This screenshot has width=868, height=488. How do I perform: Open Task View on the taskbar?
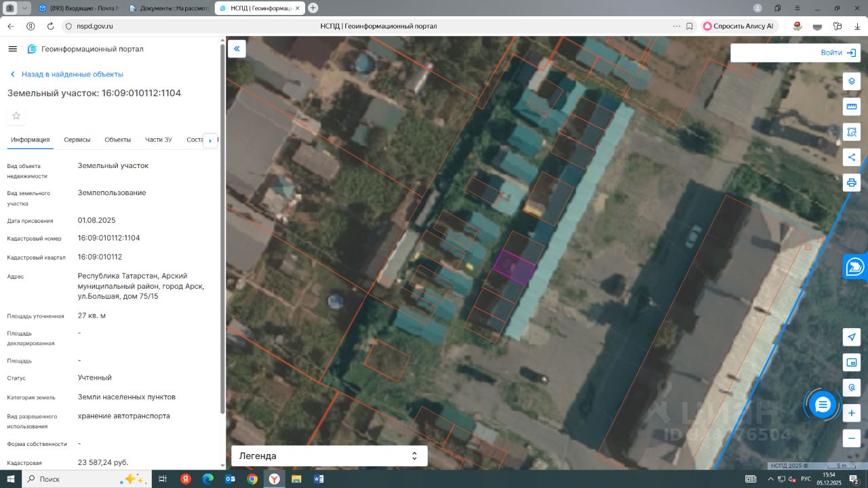[x=163, y=479]
